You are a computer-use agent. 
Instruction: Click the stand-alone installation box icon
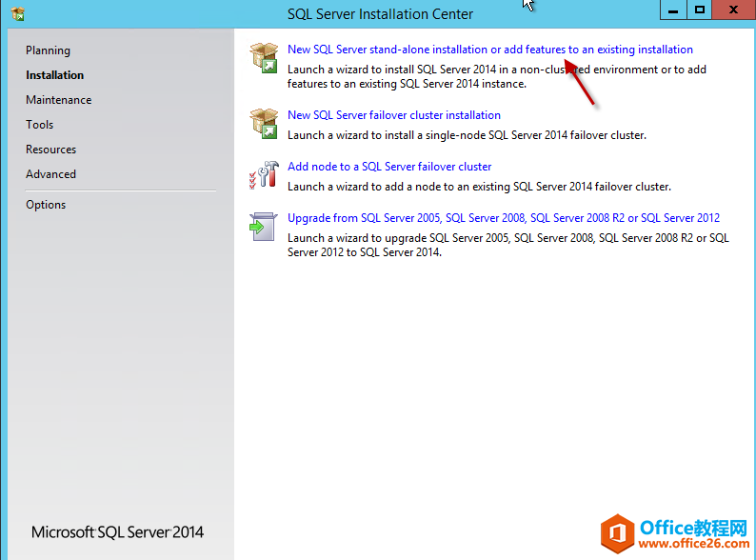pos(264,58)
